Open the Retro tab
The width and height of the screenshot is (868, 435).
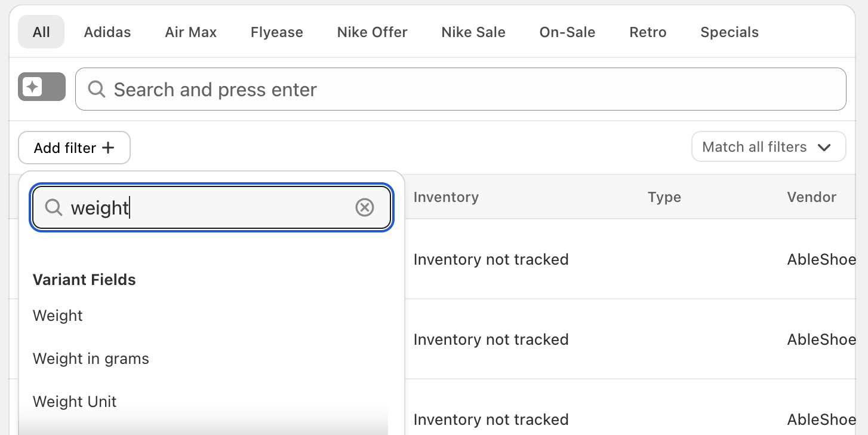[648, 32]
